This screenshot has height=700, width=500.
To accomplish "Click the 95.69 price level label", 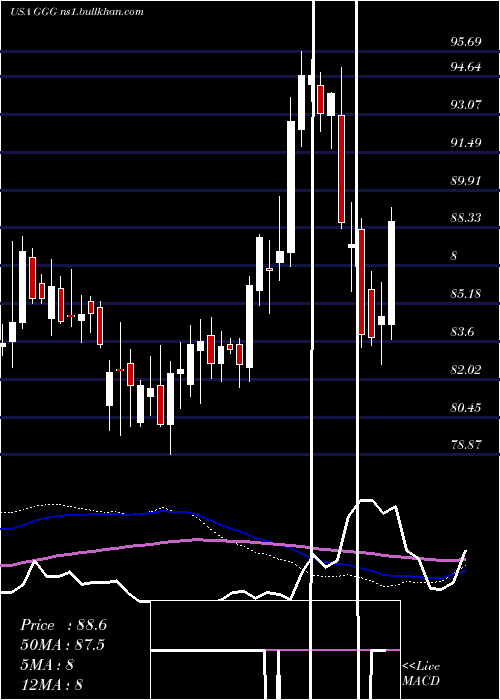I will 466,42.
